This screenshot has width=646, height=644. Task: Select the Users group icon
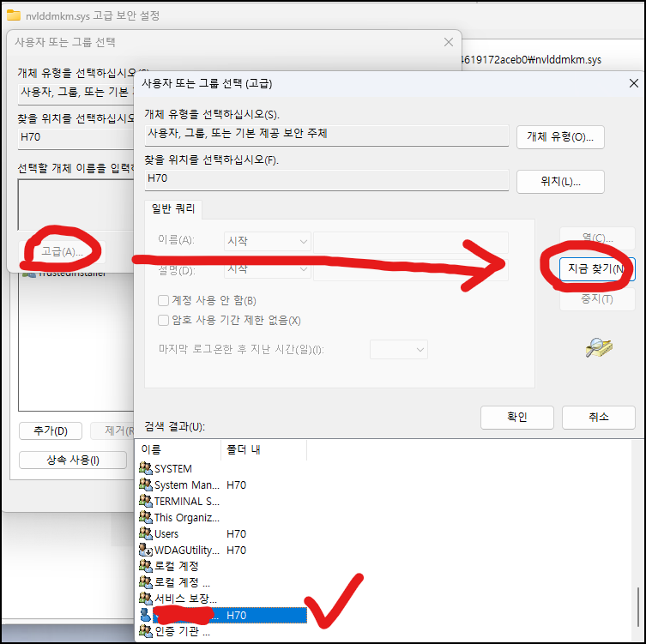[146, 533]
